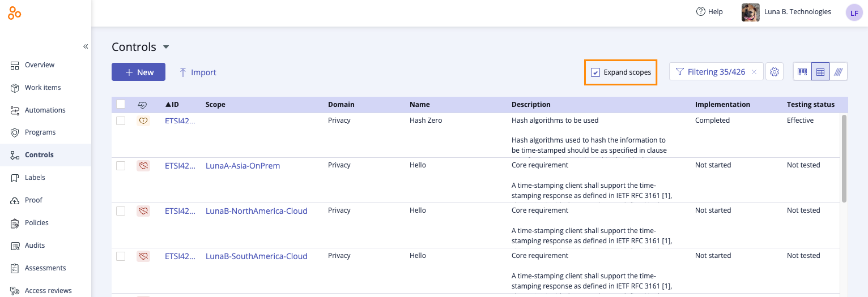868x297 pixels.
Task: Sort by the Domain column header
Action: click(x=341, y=105)
